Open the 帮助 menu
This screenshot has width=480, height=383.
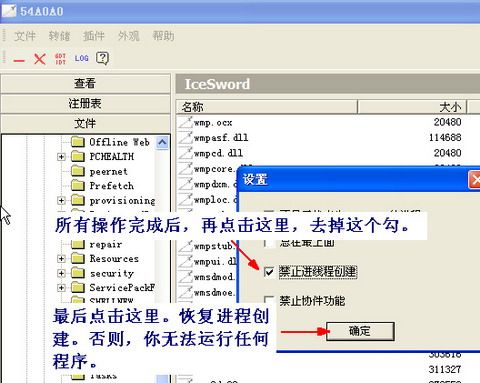(163, 36)
